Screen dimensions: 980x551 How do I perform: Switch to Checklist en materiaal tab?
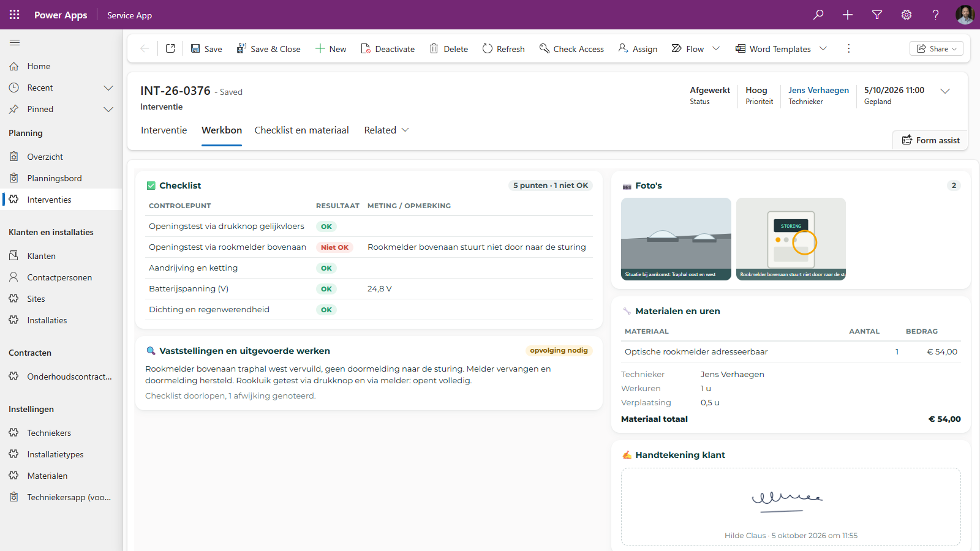pyautogui.click(x=301, y=130)
